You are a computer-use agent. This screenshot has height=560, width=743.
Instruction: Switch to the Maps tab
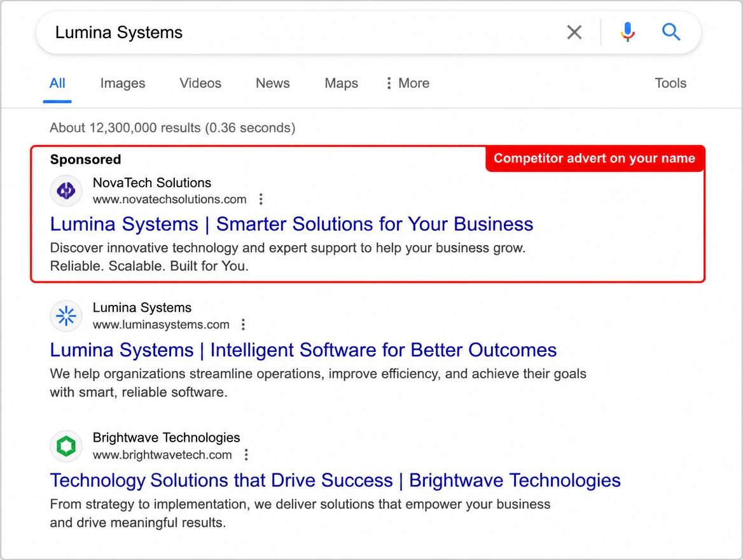point(341,83)
